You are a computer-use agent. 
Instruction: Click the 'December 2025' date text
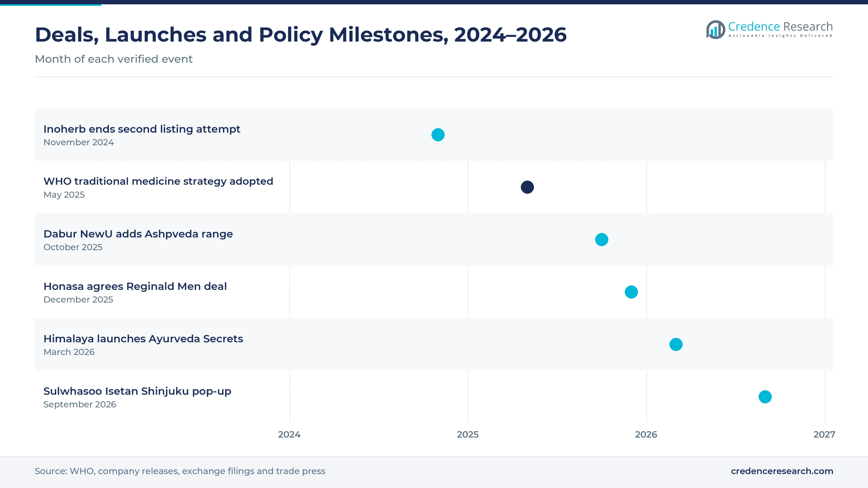click(x=78, y=300)
